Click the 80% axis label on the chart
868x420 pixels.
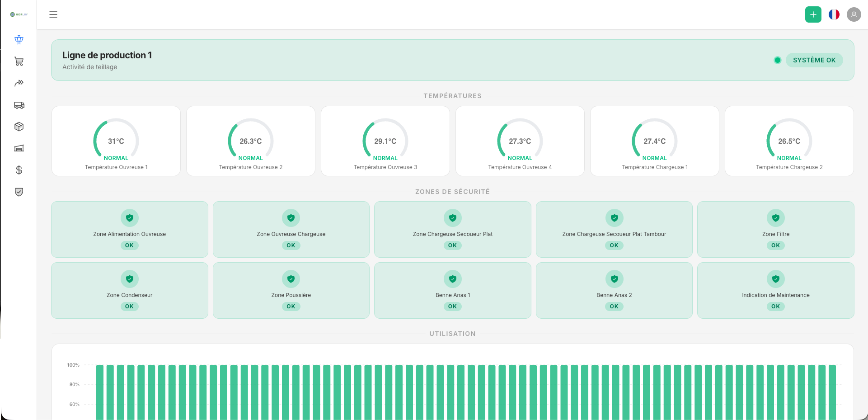point(75,384)
